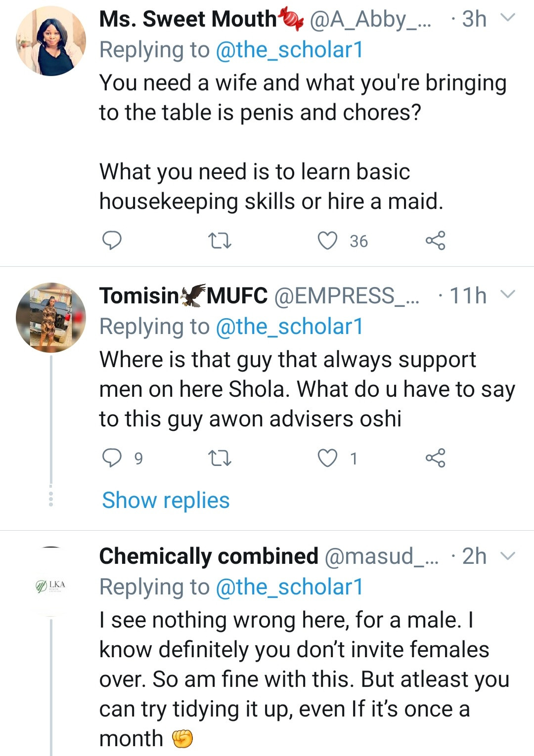This screenshot has height=756, width=534.
Task: Like Tomisin MUFC's tweet
Action: point(327,458)
